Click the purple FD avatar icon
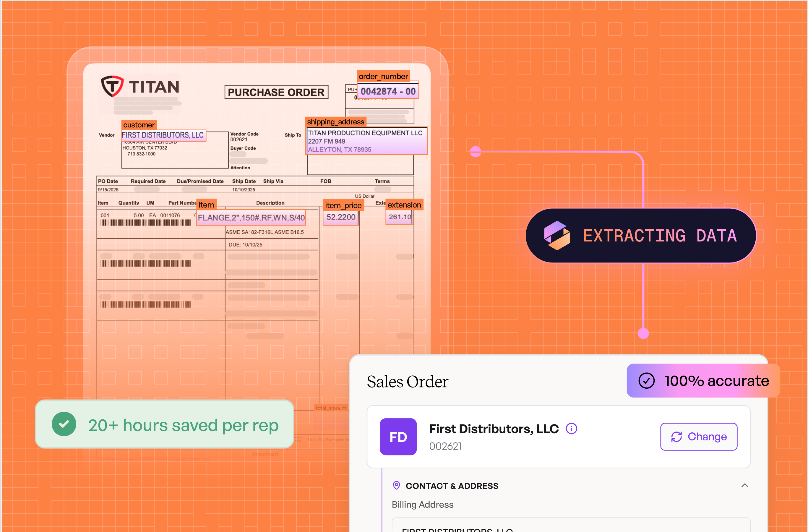The image size is (808, 532). point(398,437)
